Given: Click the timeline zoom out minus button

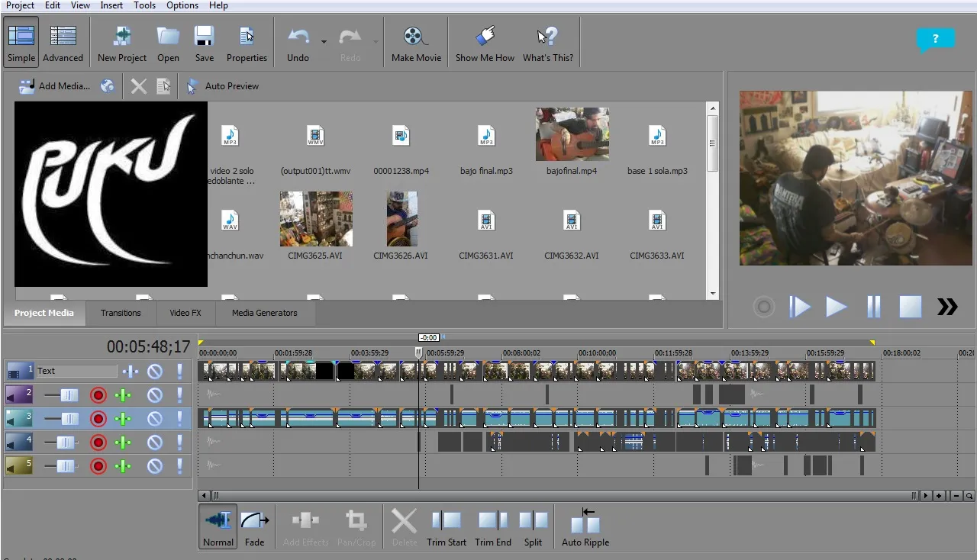Looking at the screenshot, I should pos(956,496).
